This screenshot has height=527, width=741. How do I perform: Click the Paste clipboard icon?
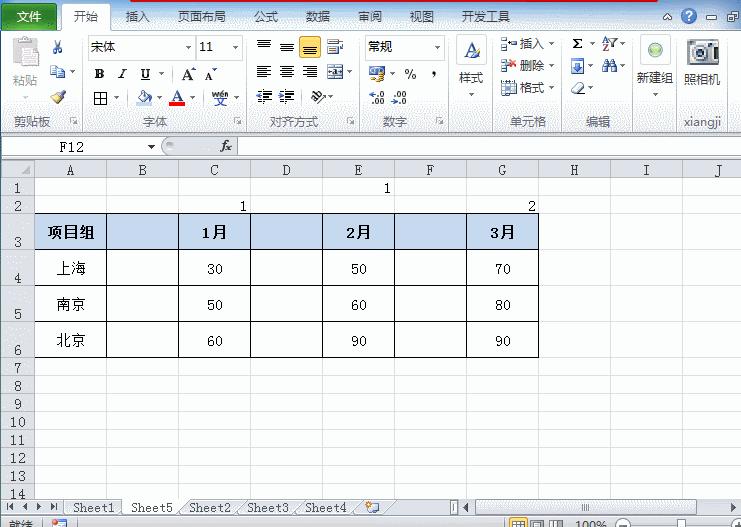tap(26, 52)
